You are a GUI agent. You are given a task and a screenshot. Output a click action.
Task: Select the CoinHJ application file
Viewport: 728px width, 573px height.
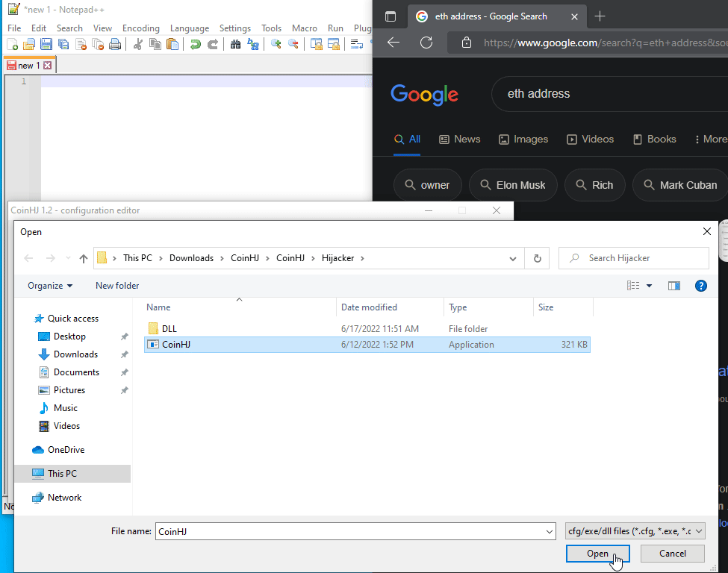367,345
